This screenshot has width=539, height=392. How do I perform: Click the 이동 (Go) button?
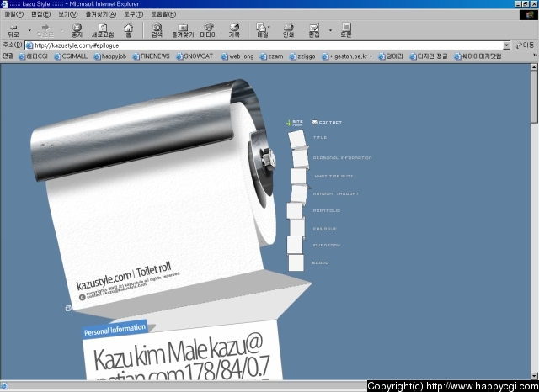click(525, 45)
